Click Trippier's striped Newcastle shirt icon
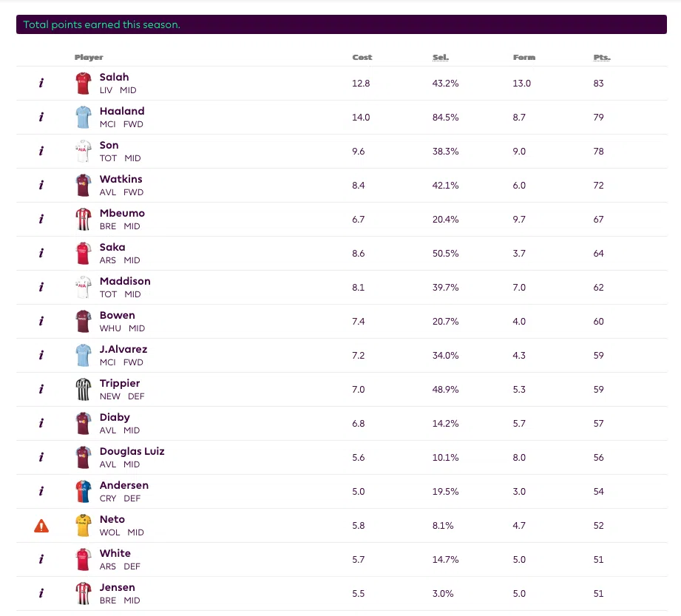Viewport: 681px width, 616px height. [x=83, y=389]
